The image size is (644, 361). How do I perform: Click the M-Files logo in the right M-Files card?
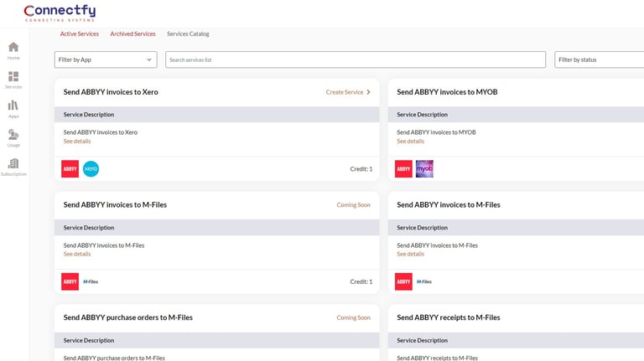coord(423,281)
